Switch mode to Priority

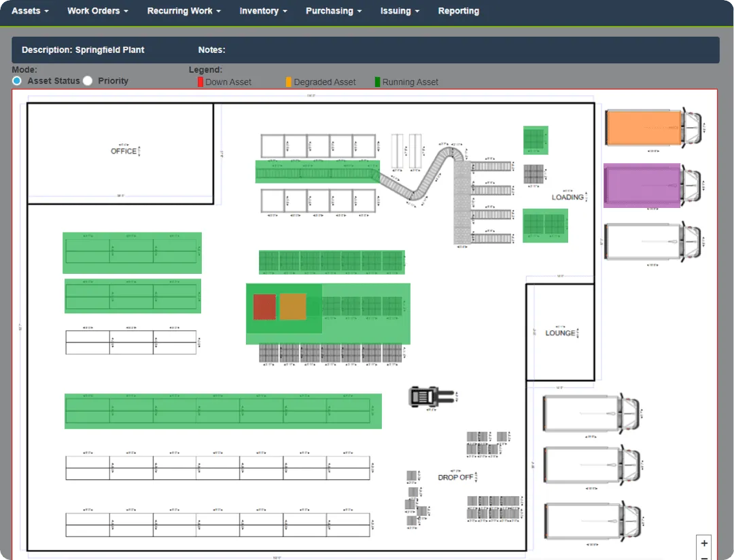pos(87,81)
